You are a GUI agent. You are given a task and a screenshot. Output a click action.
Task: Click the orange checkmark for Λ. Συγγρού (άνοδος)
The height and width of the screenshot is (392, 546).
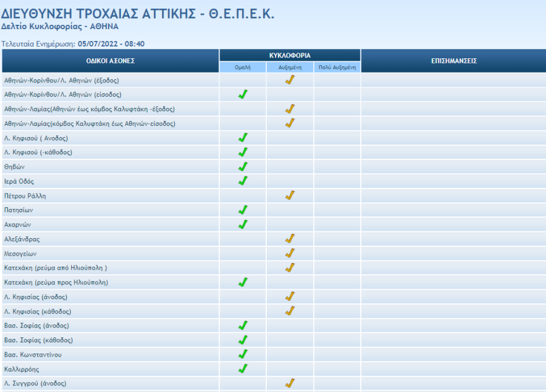(290, 383)
